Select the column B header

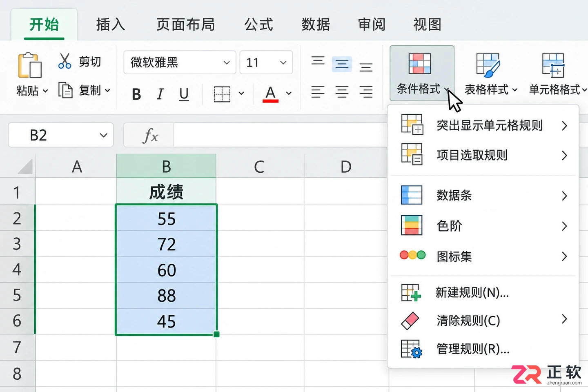pos(166,166)
